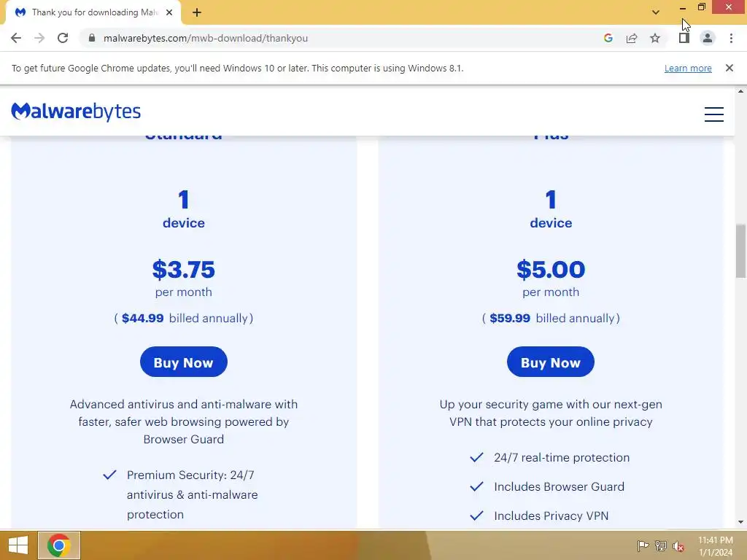Click 'Includes Browser Guard' feature text
This screenshot has width=747, height=560.
pyautogui.click(x=559, y=486)
